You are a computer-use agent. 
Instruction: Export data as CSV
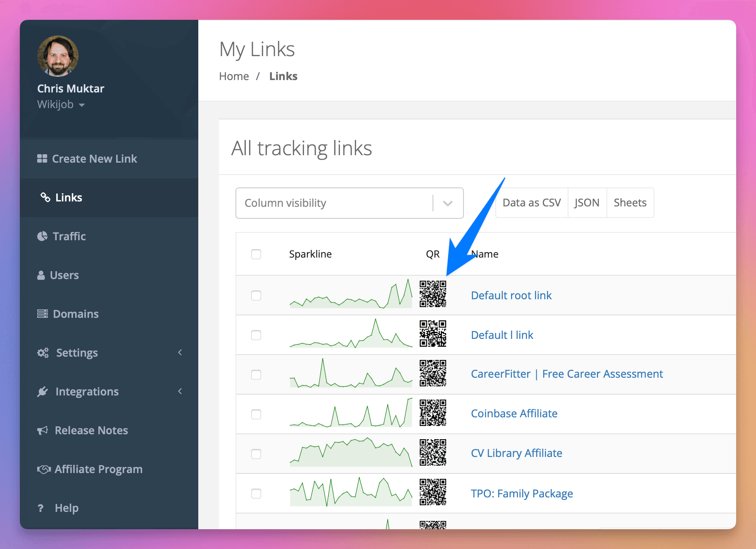tap(531, 203)
